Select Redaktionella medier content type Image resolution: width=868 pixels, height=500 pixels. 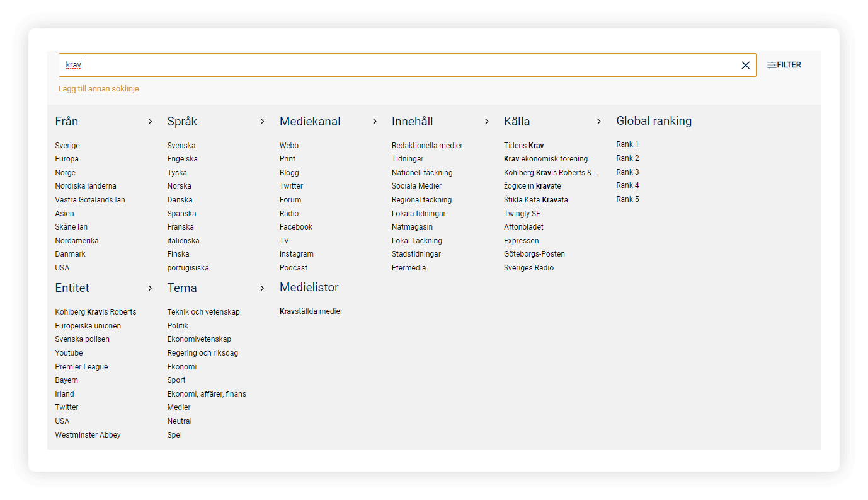(427, 146)
